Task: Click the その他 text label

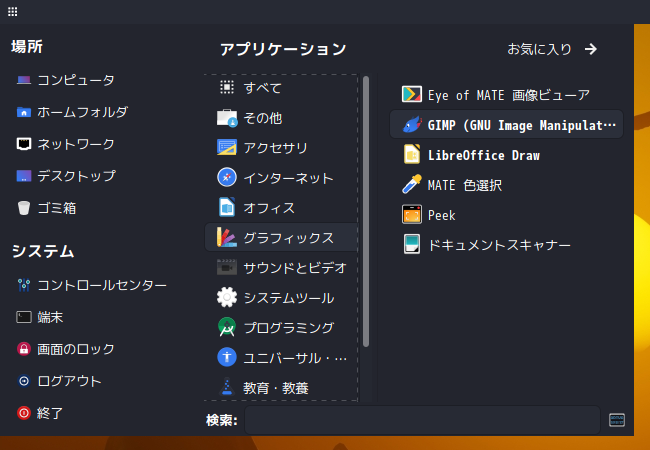Action: (263, 119)
